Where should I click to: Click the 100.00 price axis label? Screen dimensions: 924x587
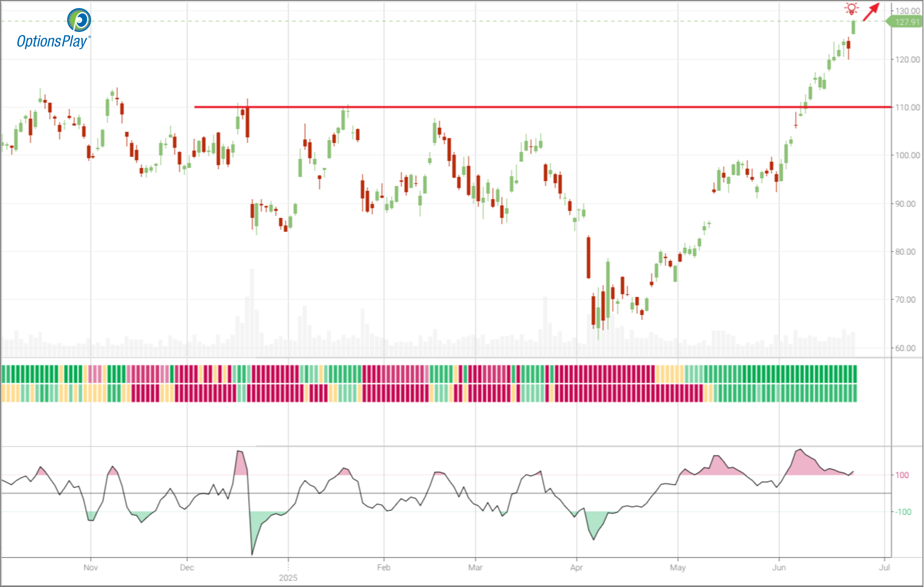pos(908,155)
